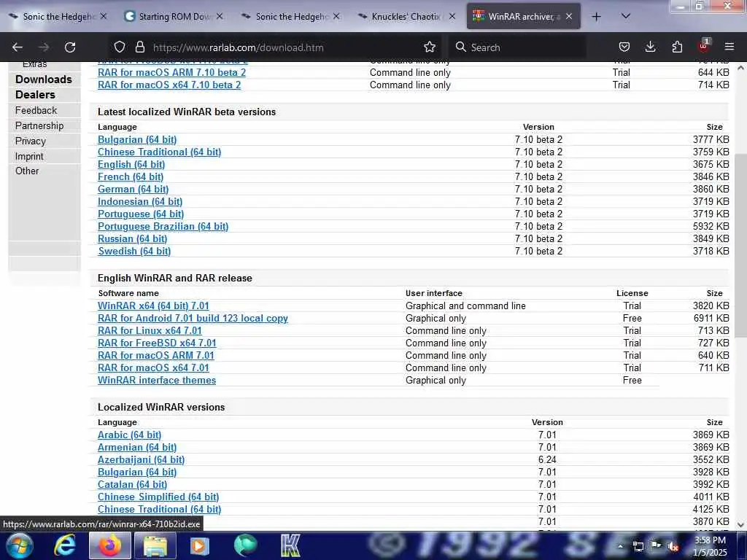The height and width of the screenshot is (560, 747).
Task: Bookmark this page with the star icon
Action: (x=430, y=47)
